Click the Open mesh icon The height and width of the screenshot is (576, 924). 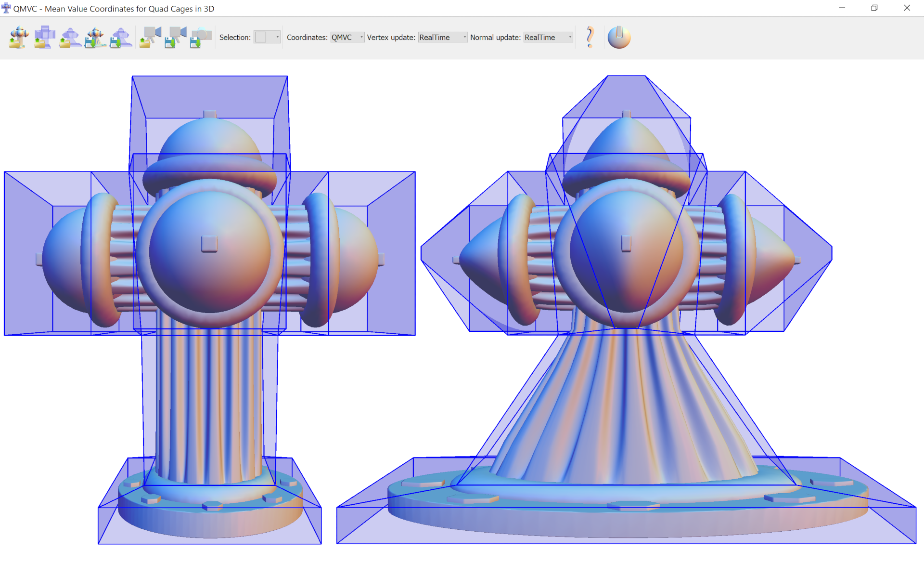click(19, 37)
